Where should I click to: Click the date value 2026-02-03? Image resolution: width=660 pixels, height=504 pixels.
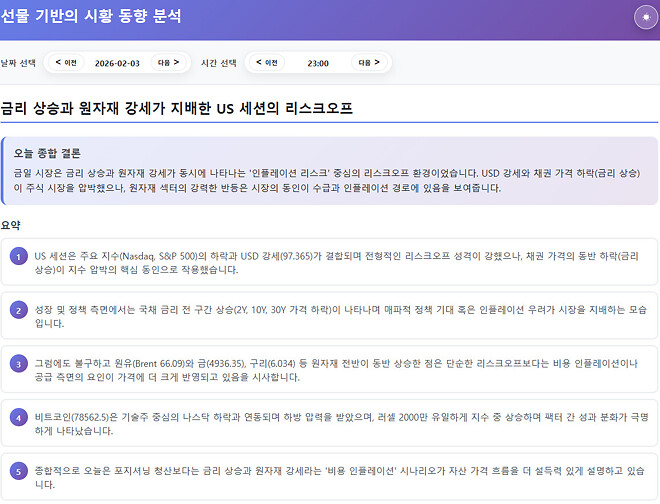117,63
